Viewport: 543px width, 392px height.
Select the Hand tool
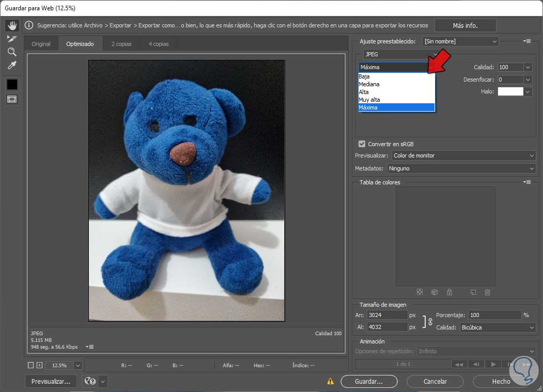point(12,25)
